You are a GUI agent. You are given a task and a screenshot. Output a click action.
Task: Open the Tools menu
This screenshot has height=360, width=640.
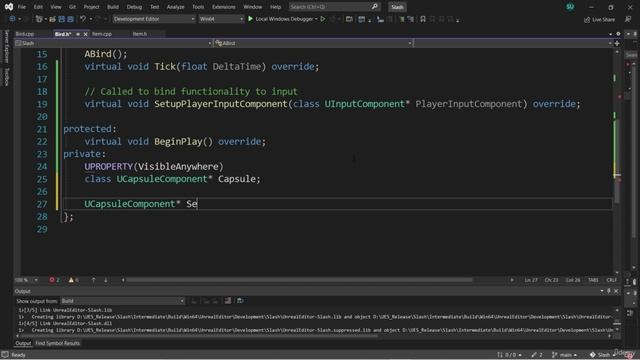tap(198, 7)
